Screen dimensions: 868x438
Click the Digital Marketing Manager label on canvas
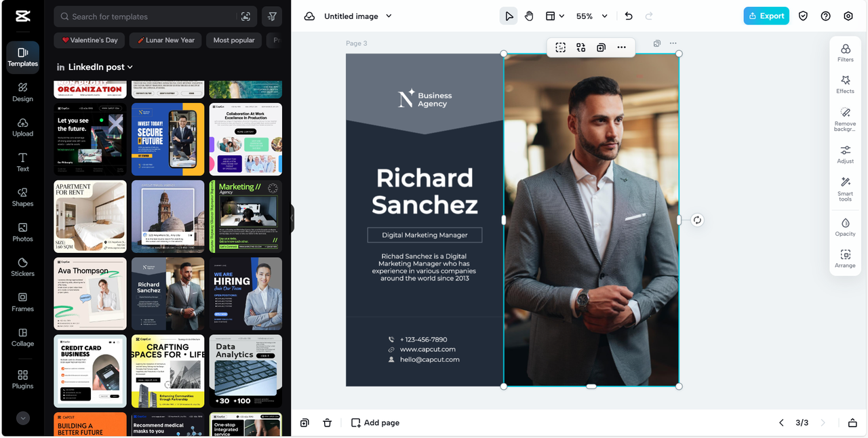425,235
